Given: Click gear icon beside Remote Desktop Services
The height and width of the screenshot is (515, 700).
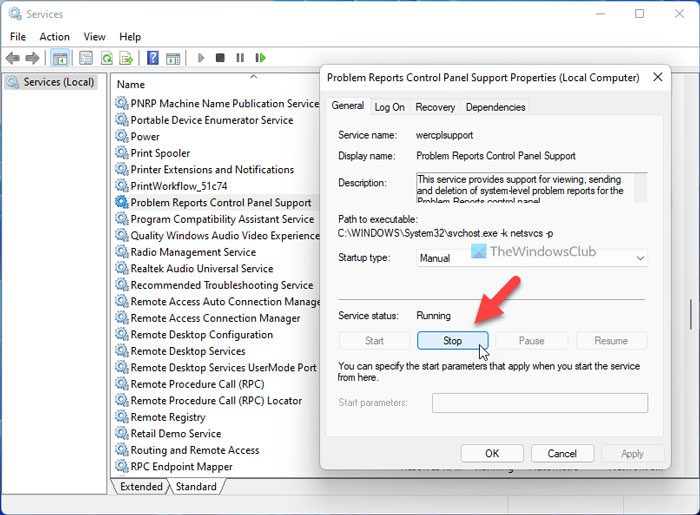Looking at the screenshot, I should tap(122, 351).
